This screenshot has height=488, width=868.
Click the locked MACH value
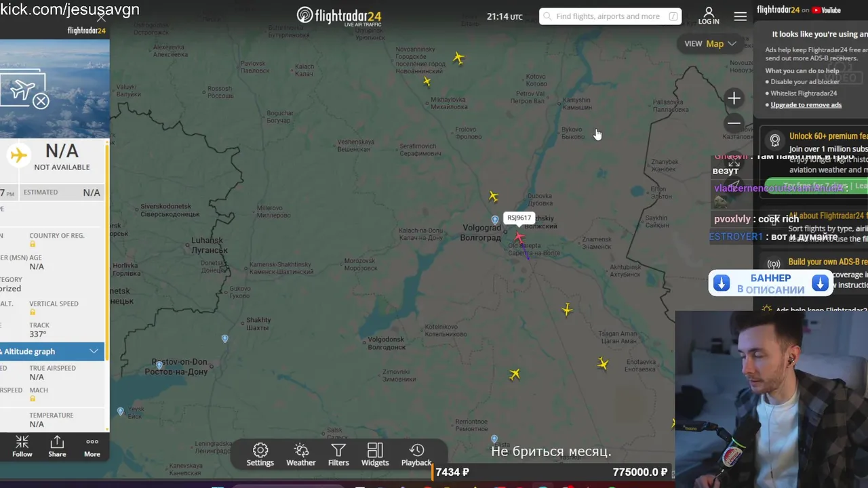coord(33,399)
